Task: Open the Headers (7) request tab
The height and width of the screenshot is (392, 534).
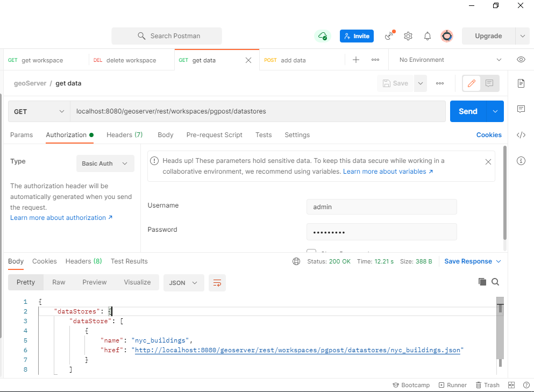Action: [x=124, y=135]
